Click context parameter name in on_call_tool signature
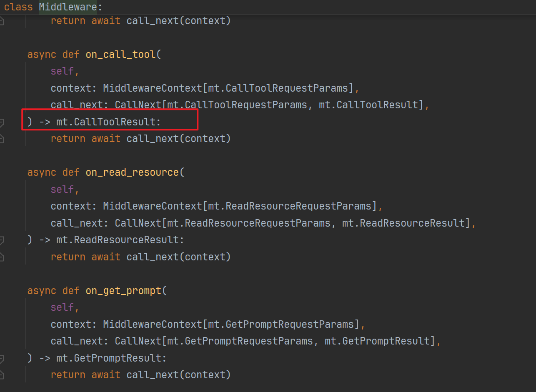The height and width of the screenshot is (392, 536). coord(71,88)
